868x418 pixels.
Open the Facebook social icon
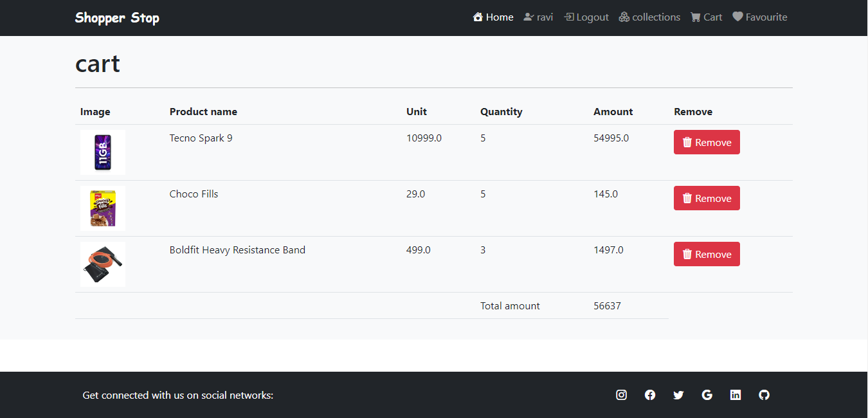coord(650,395)
